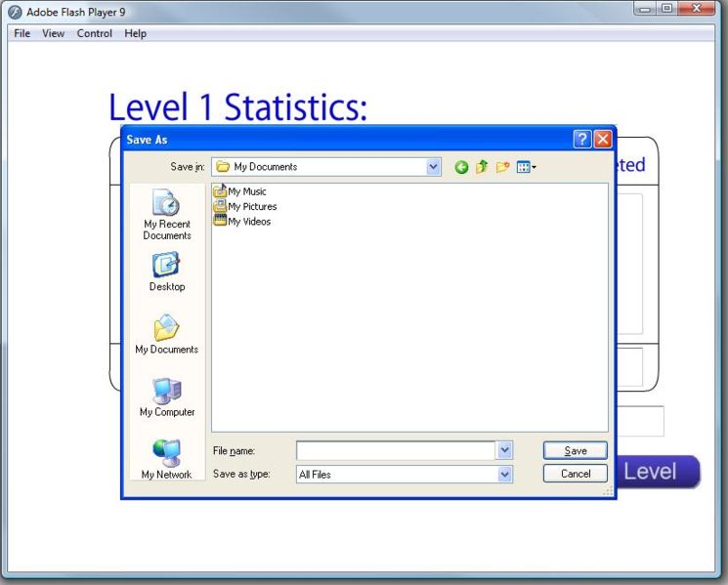Select the My Videos folder
Image resolution: width=728 pixels, height=585 pixels.
(242, 222)
